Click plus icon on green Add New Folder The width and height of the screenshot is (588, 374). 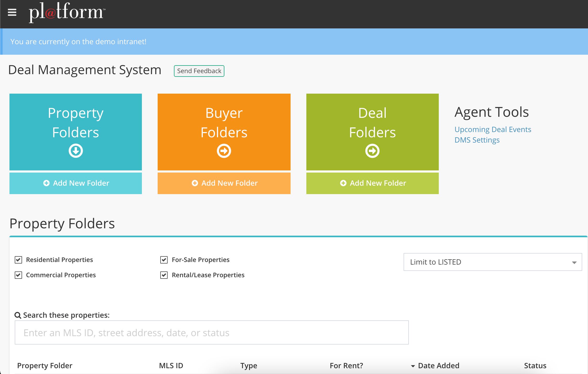coord(343,183)
